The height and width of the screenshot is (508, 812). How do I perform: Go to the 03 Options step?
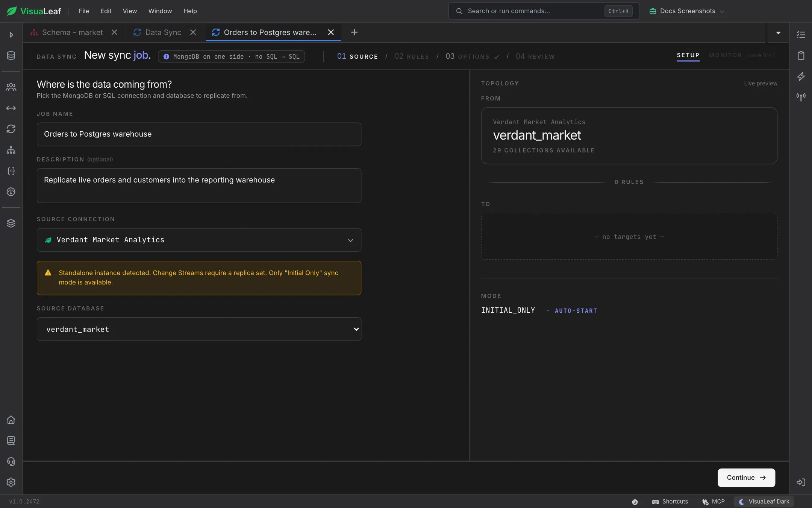click(472, 56)
